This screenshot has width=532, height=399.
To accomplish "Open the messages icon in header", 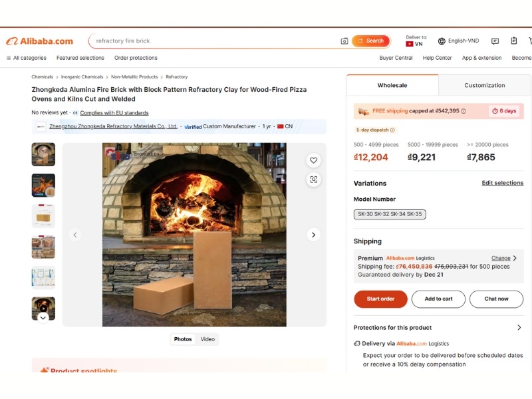I will [x=495, y=41].
